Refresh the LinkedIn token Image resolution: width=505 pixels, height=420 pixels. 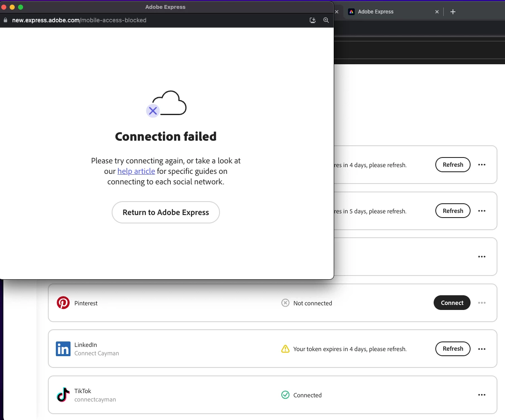tap(453, 349)
